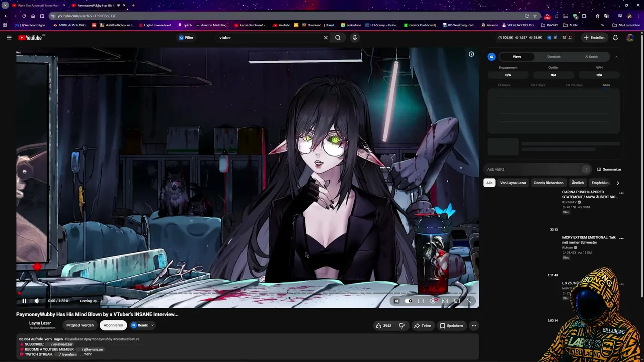Go to YouTube home via logo
This screenshot has height=362, width=644.
tap(30, 38)
